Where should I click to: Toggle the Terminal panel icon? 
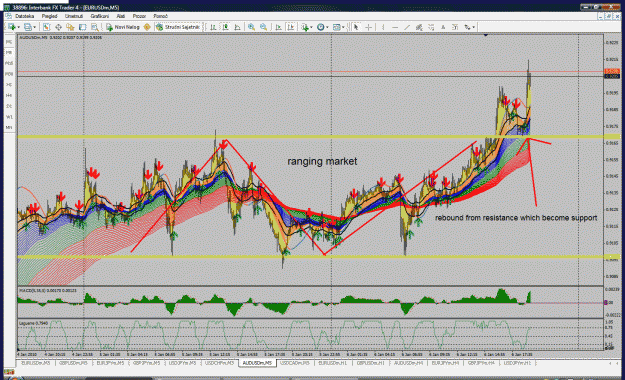[x=83, y=27]
